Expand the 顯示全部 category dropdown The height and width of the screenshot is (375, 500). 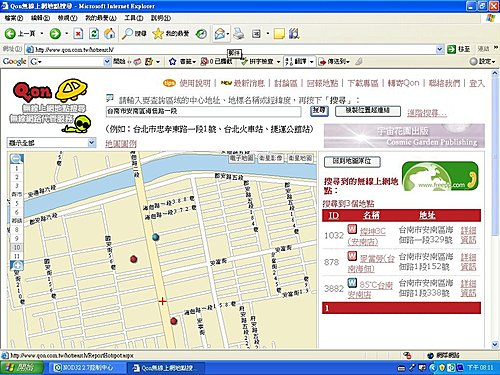pyautogui.click(x=91, y=143)
